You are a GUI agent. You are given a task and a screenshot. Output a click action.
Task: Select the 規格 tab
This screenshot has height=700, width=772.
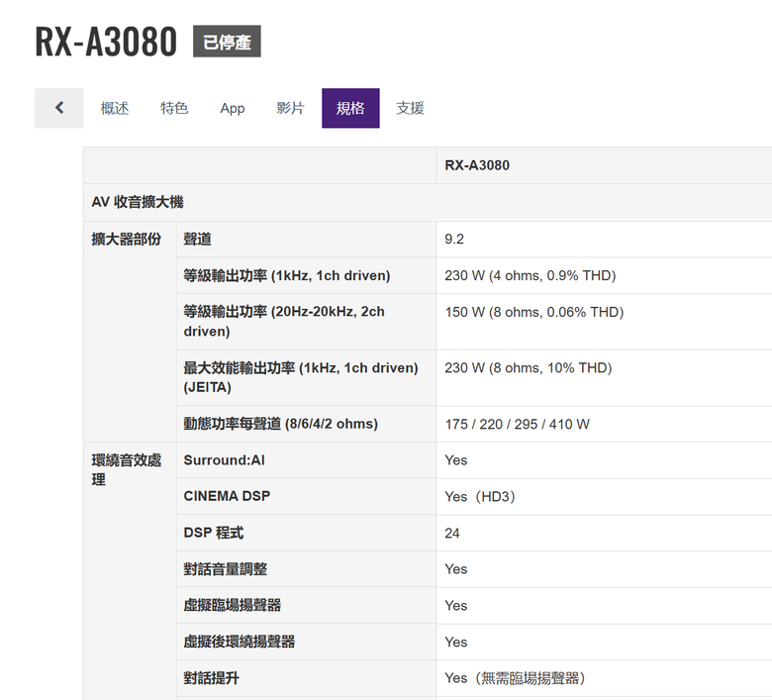point(350,108)
